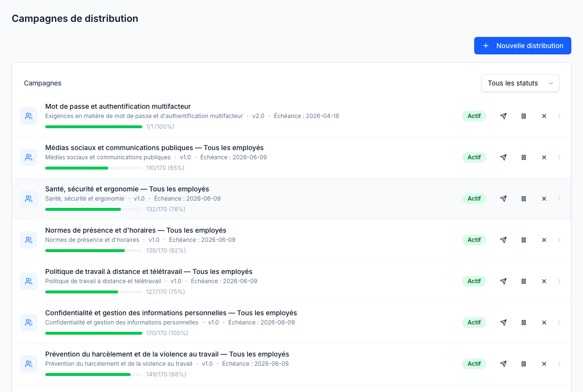Send reminder for Mot de passe campaign
This screenshot has height=392, width=583.
[x=503, y=116]
